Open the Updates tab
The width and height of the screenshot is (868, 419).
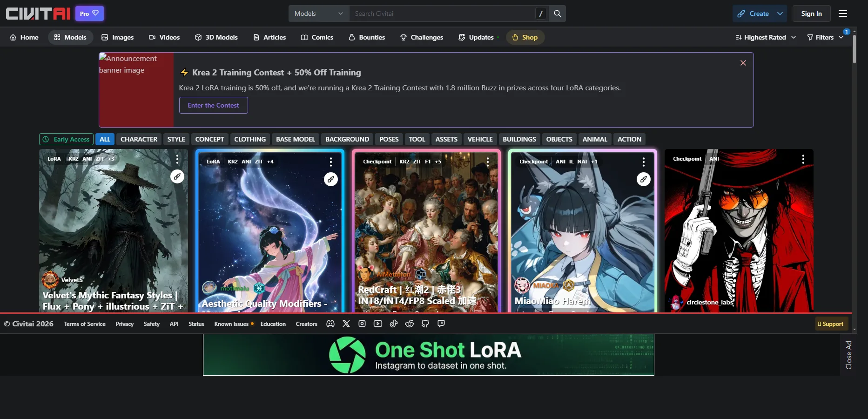click(476, 37)
